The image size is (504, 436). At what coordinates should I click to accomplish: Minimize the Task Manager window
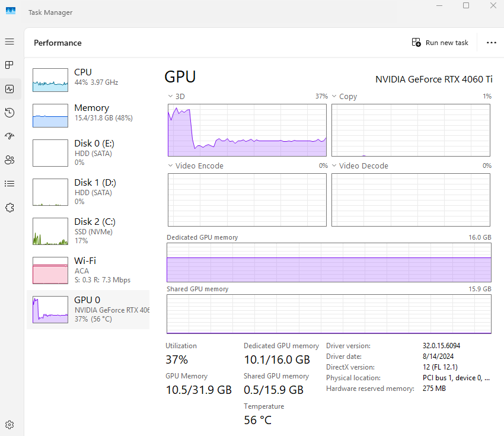pos(439,5)
